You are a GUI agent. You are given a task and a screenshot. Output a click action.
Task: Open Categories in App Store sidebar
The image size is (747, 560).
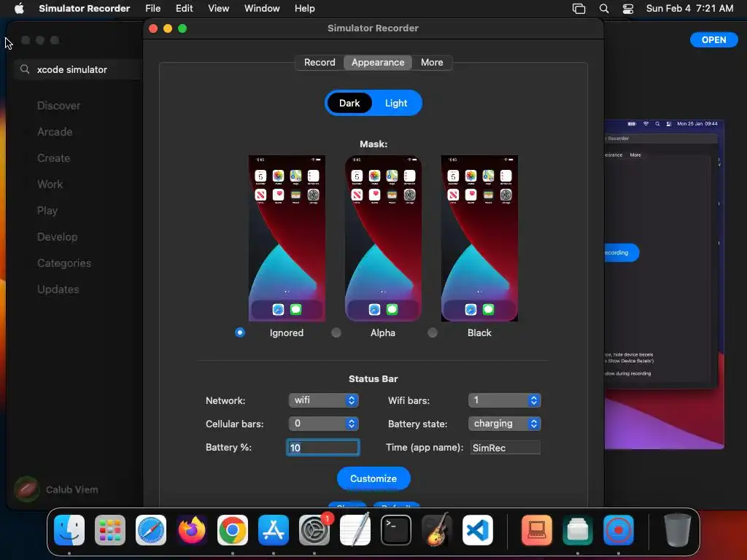tap(64, 262)
